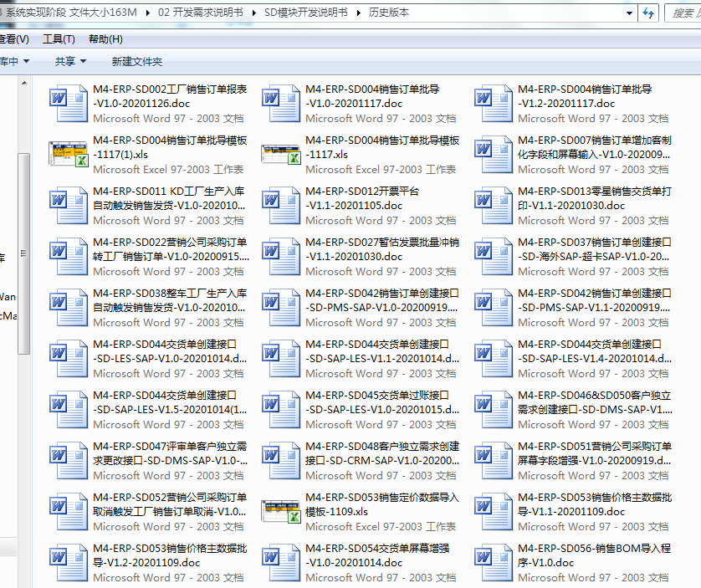Expand the address bar history dropdown arrow
The width and height of the screenshot is (701, 588).
click(628, 13)
